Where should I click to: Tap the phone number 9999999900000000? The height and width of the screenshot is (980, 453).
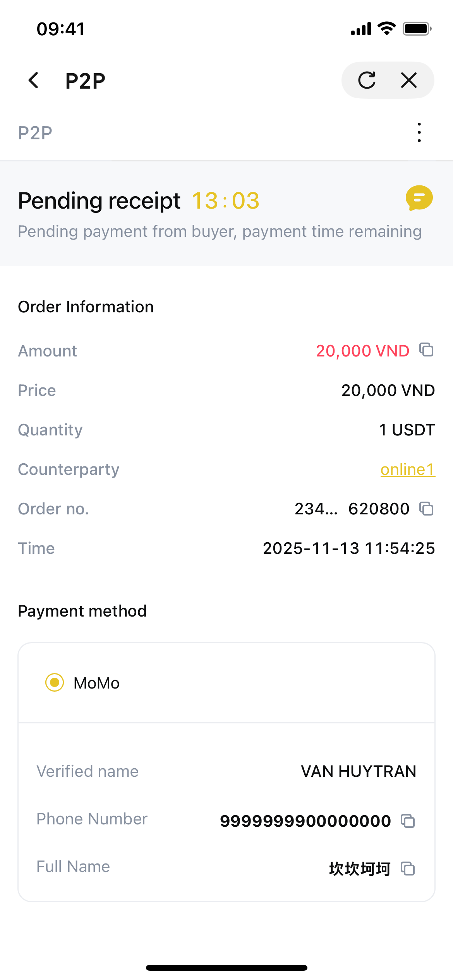(x=305, y=821)
